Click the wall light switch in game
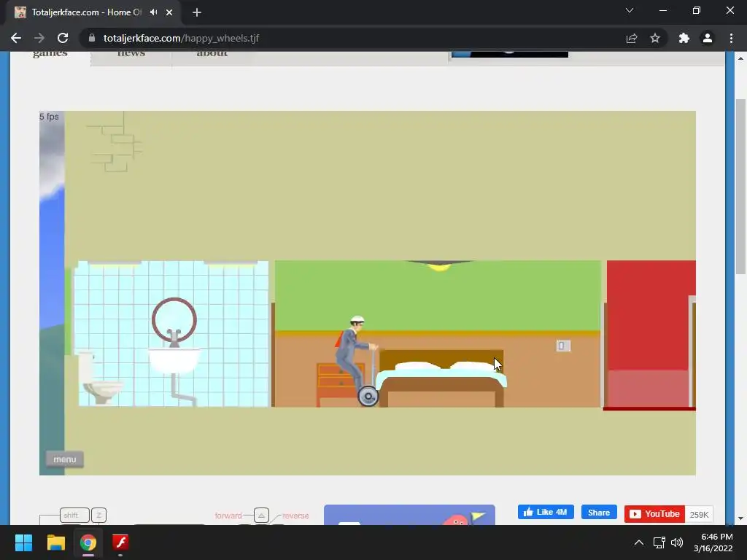 [x=563, y=346]
